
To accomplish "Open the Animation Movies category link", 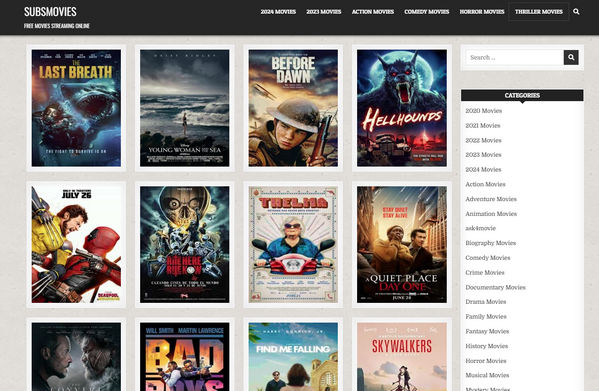I will tap(491, 214).
